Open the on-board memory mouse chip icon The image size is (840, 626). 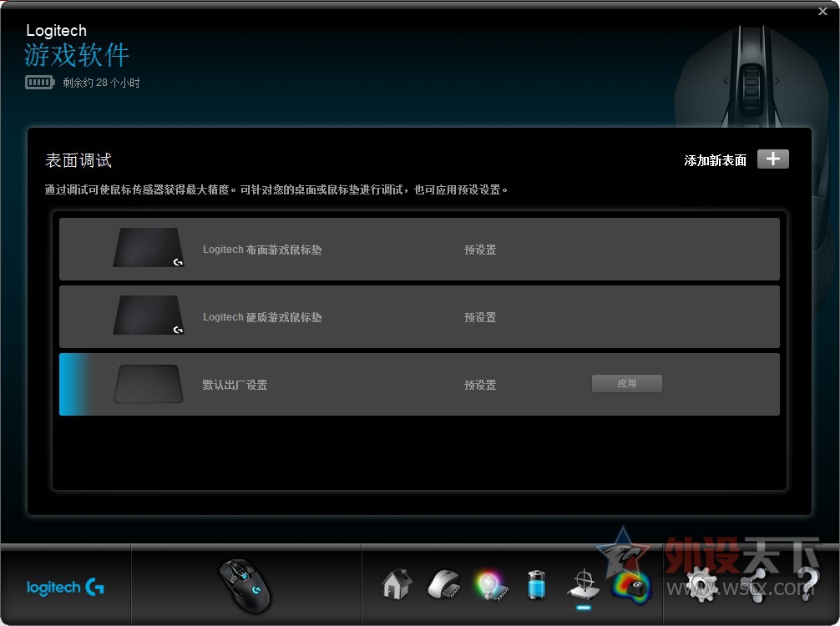pyautogui.click(x=444, y=585)
